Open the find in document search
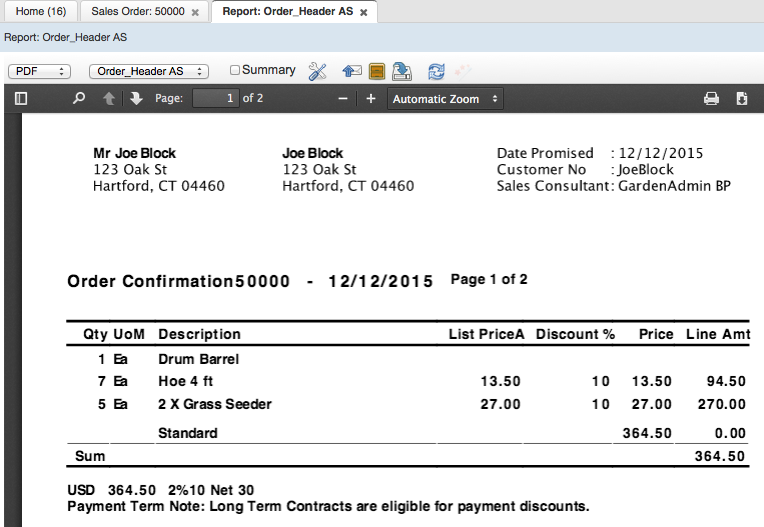Image resolution: width=764 pixels, height=527 pixels. pyautogui.click(x=79, y=99)
